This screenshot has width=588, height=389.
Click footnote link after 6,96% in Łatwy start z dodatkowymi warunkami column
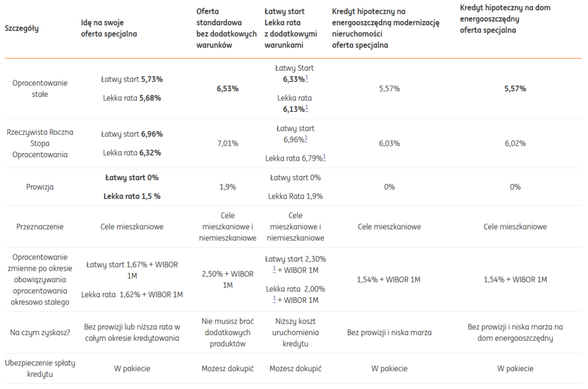coord(307,139)
